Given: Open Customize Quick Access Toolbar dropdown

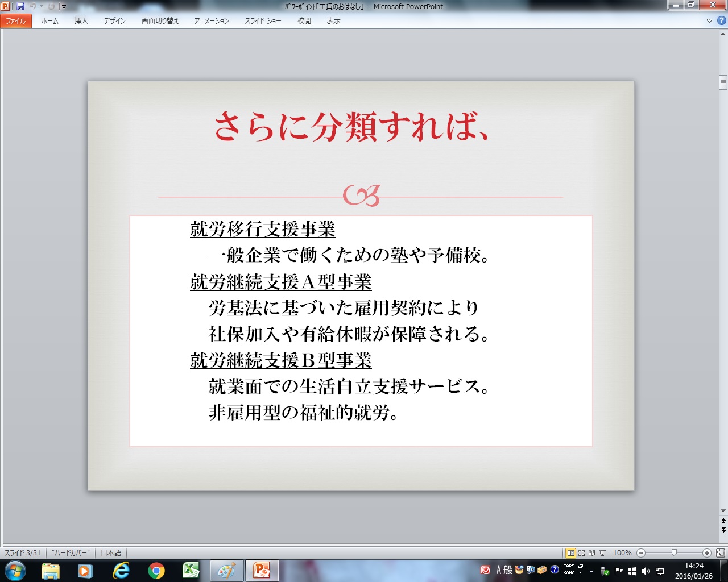Looking at the screenshot, I should [64, 7].
